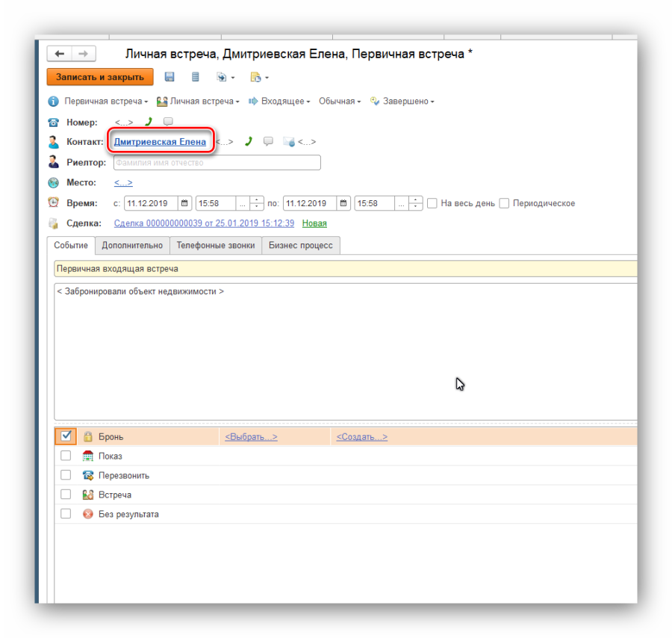672x638 pixels.
Task: Click the document list icon in toolbar
Action: pos(196,77)
